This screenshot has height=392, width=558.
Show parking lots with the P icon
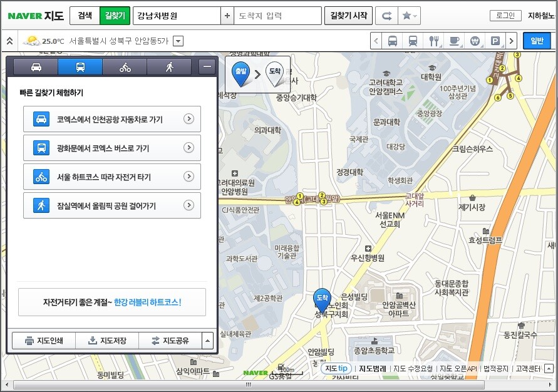[x=495, y=41]
